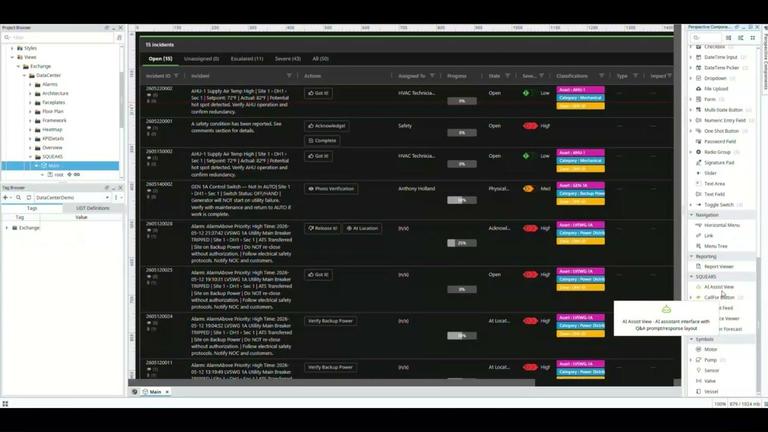Toggle filter on State column

click(507, 76)
